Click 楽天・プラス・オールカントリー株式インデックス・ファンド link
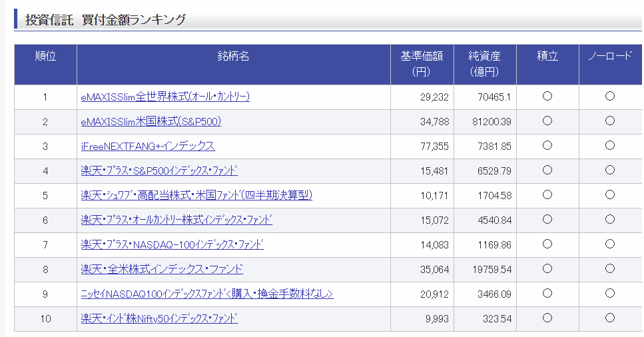The width and height of the screenshot is (644, 337). (176, 220)
